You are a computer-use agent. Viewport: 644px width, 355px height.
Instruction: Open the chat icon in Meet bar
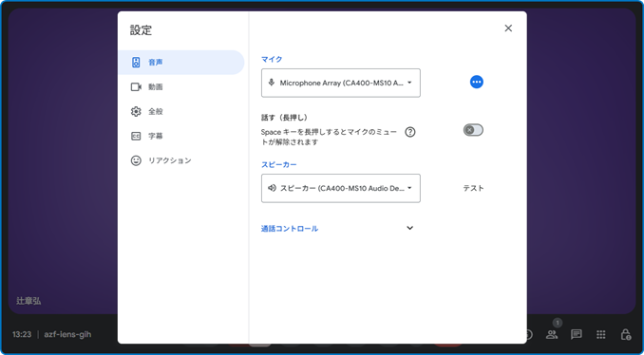[x=577, y=334]
